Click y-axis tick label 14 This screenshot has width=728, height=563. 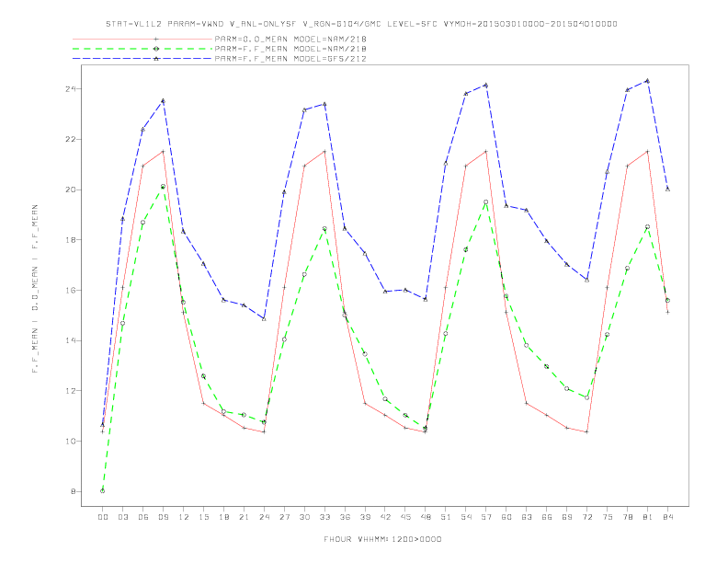tap(70, 340)
